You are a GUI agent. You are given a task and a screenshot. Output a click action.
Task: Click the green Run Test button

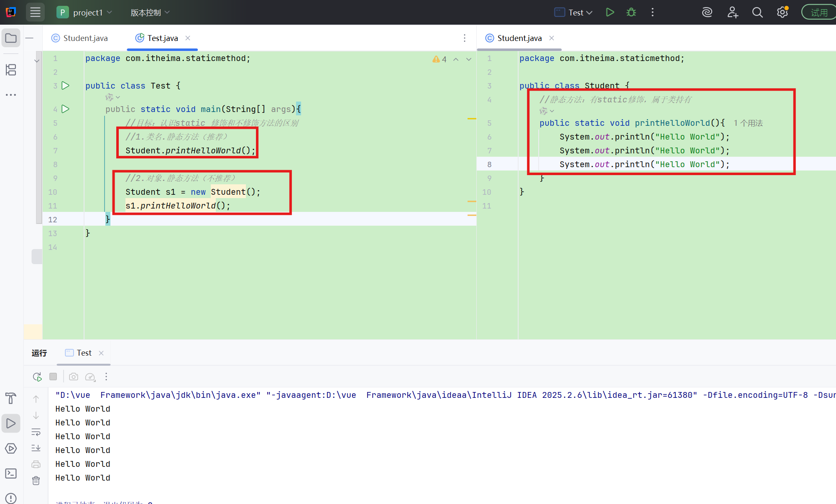click(x=610, y=13)
